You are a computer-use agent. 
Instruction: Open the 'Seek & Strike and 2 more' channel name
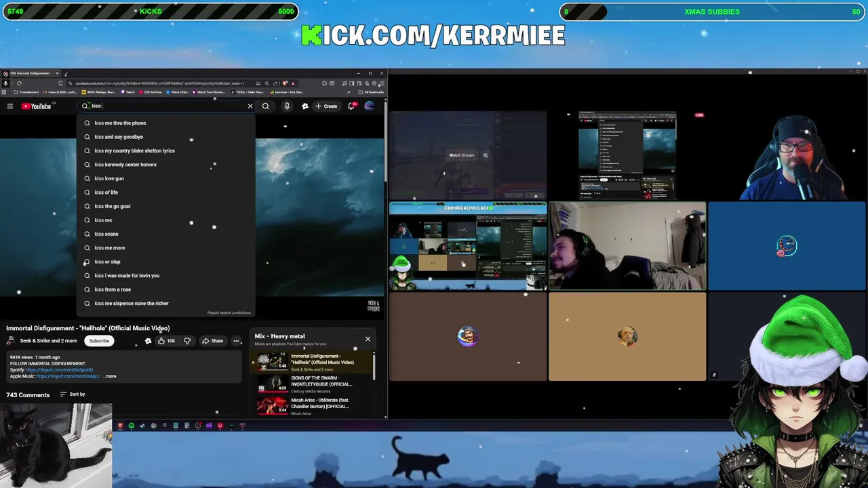point(48,341)
